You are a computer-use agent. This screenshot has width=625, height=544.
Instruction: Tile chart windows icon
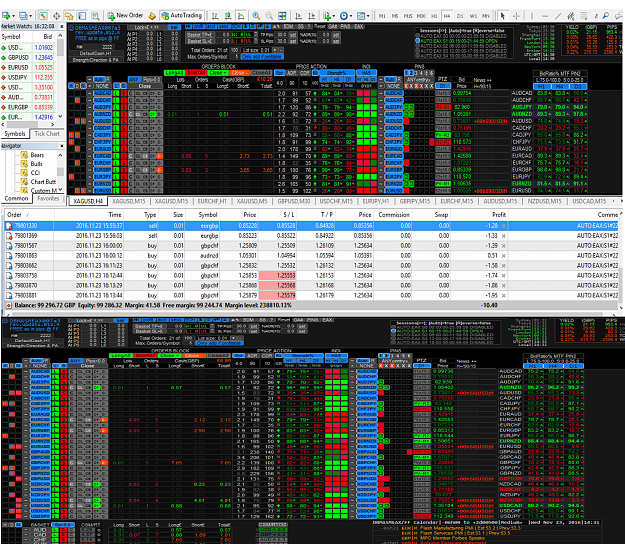tap(282, 16)
